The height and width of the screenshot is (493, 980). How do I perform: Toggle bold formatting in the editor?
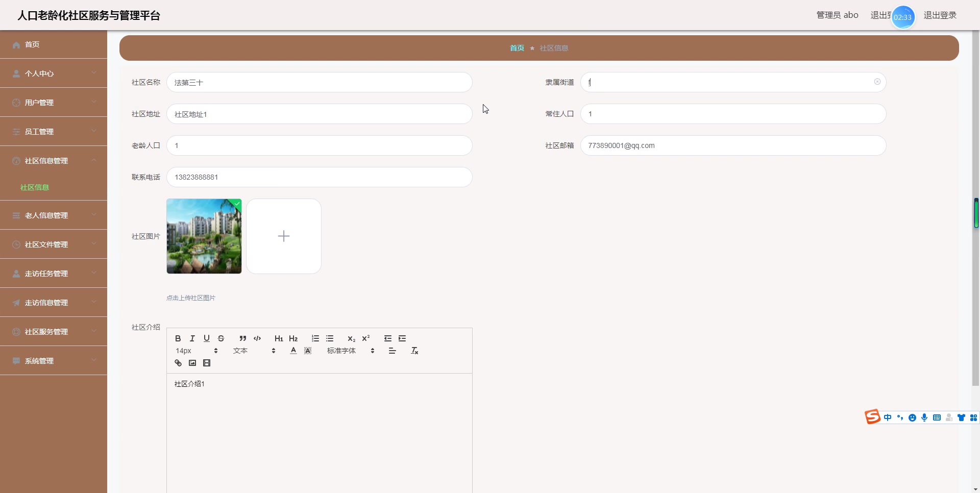(x=178, y=338)
